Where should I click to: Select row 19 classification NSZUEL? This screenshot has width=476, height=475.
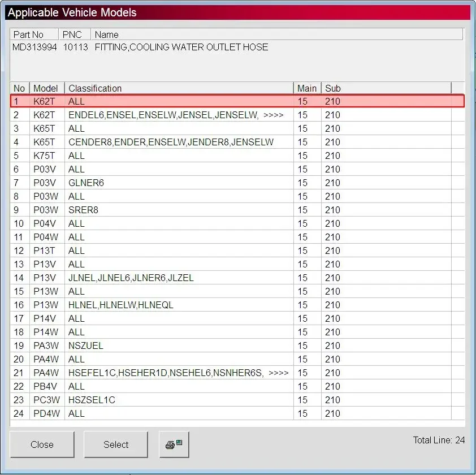point(86,346)
